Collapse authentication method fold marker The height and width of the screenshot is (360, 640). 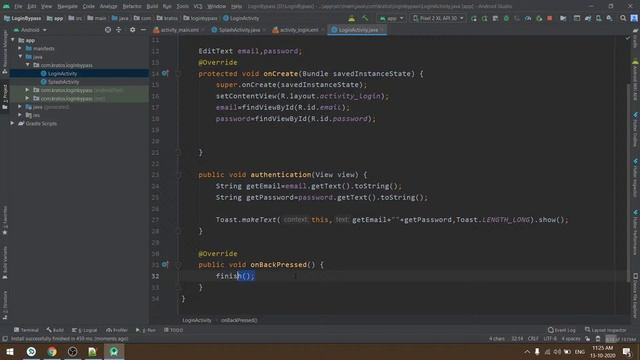(178, 175)
